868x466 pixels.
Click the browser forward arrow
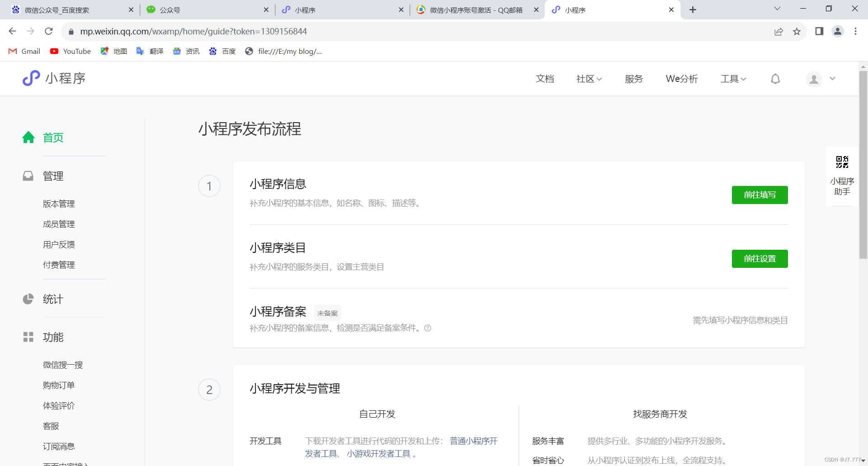[30, 31]
